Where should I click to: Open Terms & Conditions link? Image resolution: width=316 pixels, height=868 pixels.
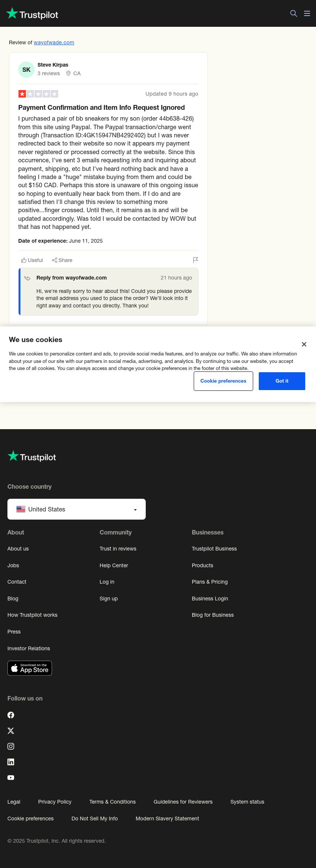(112, 802)
